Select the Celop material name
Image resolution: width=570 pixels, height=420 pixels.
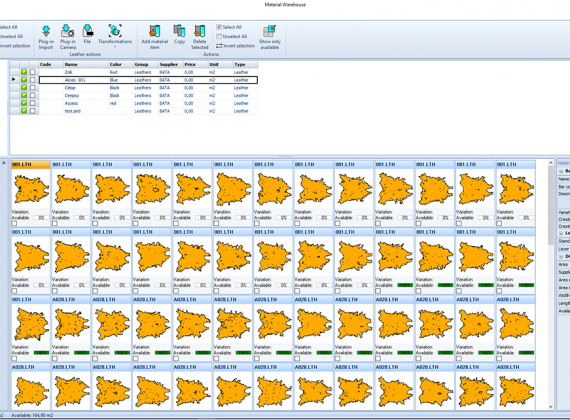(x=70, y=88)
